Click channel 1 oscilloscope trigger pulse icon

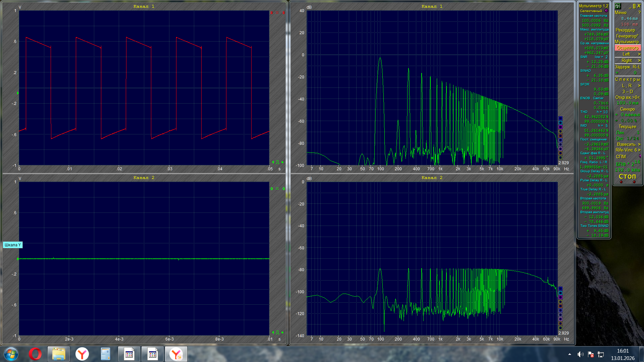pyautogui.click(x=277, y=162)
